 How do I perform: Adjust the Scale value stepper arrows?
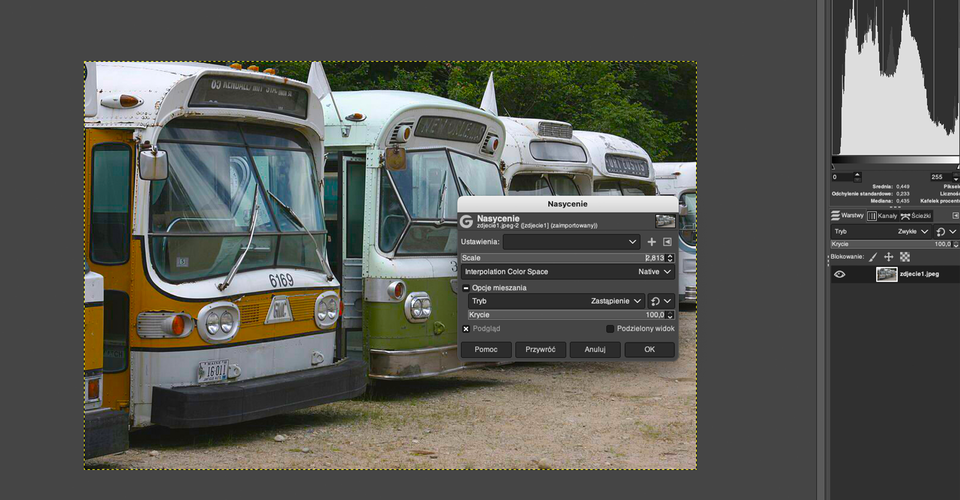pos(670,258)
